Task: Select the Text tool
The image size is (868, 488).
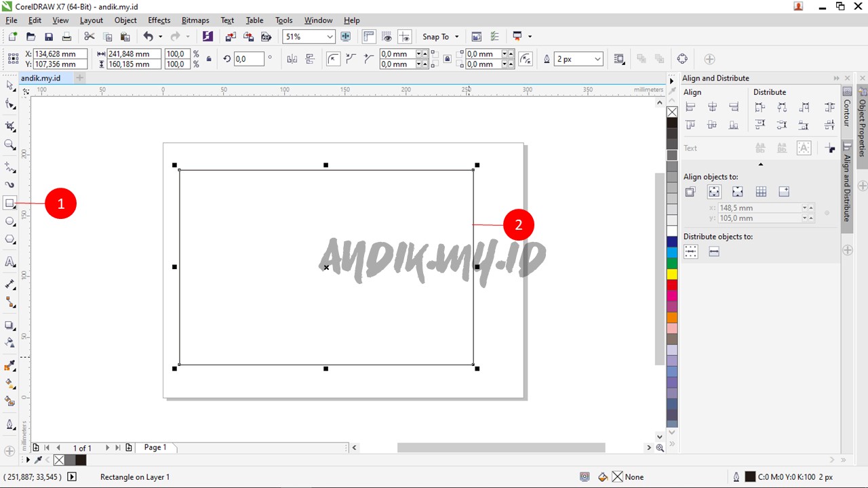Action: [9, 262]
